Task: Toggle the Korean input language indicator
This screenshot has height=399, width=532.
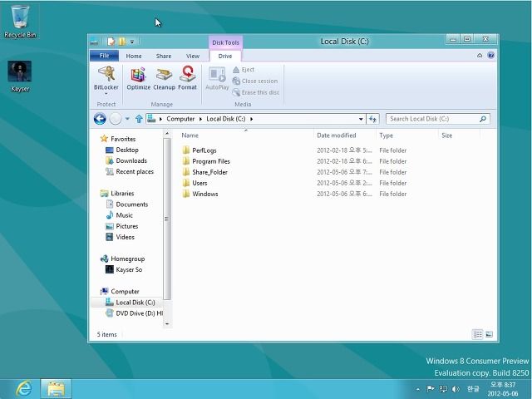Action: pyautogui.click(x=473, y=389)
